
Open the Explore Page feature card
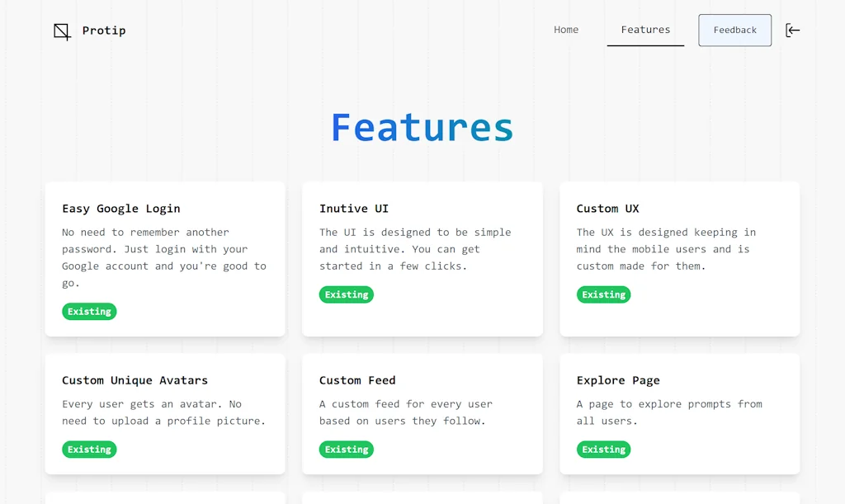(679, 413)
